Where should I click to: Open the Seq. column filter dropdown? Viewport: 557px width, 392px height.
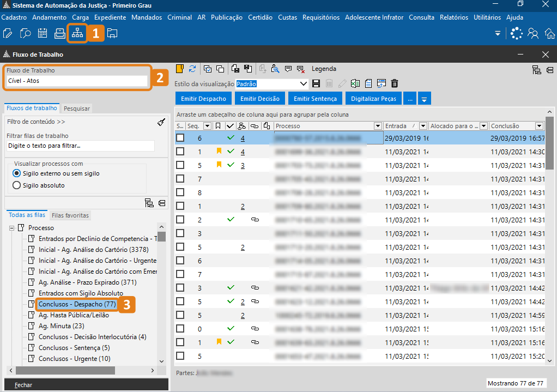coord(207,126)
